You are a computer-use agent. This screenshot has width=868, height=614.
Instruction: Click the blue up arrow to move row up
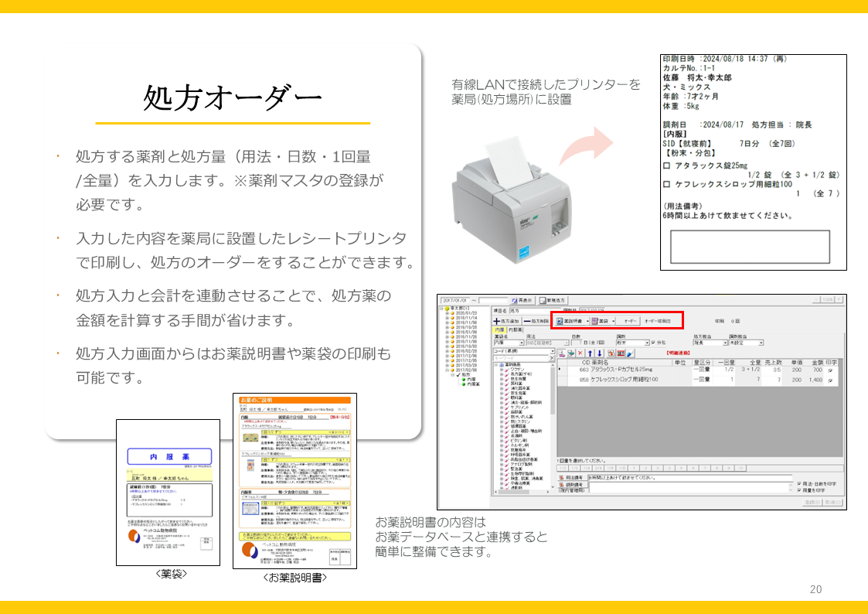pyautogui.click(x=590, y=353)
